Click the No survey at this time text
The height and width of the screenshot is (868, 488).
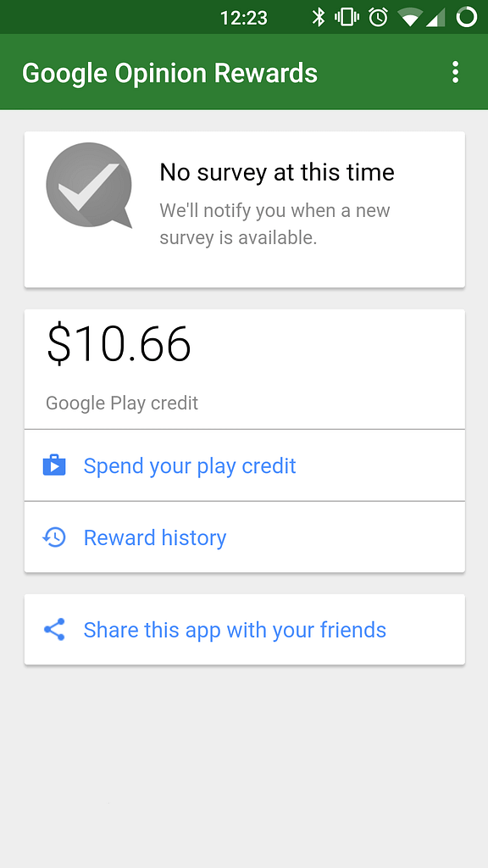pos(277,172)
